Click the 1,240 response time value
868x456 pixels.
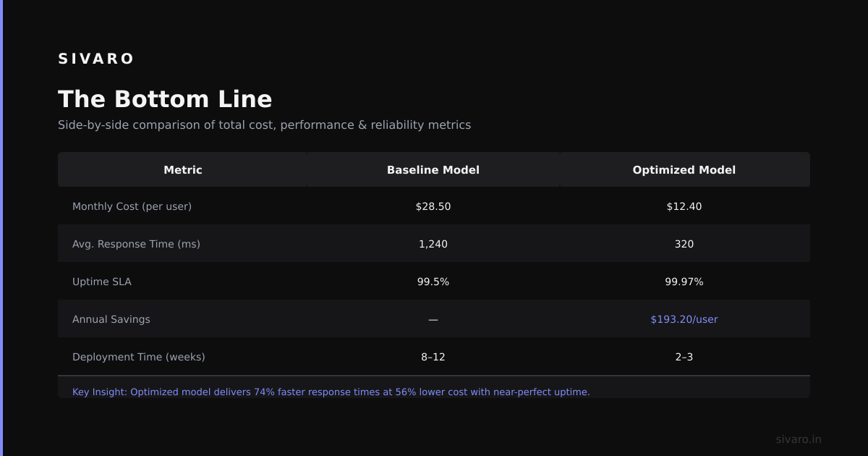(433, 244)
